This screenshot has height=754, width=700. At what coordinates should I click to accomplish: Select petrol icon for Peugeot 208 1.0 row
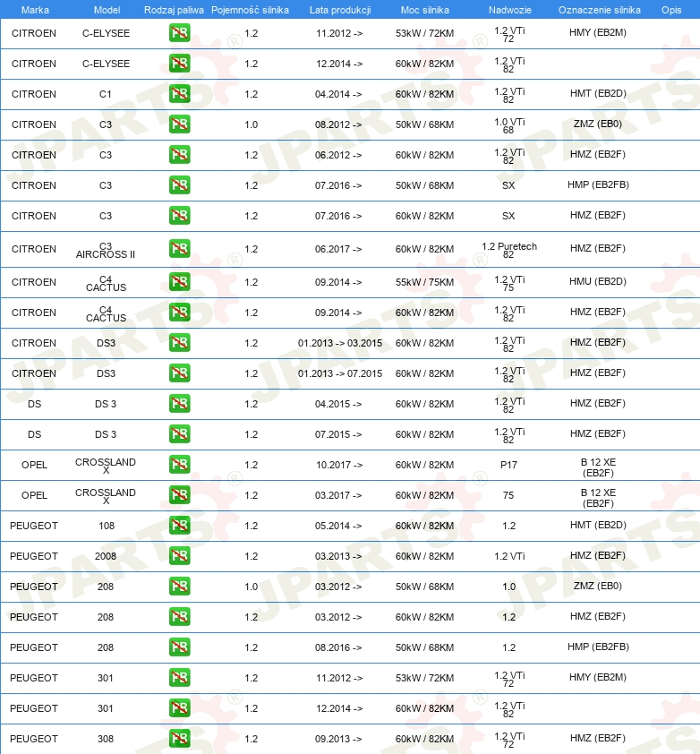point(179,587)
